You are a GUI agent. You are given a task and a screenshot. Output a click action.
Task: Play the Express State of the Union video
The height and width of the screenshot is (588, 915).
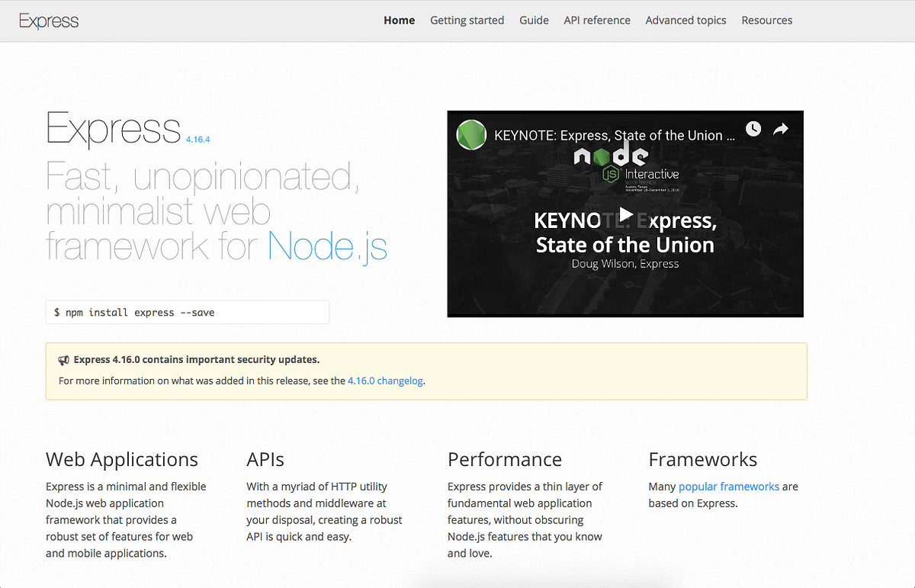coord(624,214)
